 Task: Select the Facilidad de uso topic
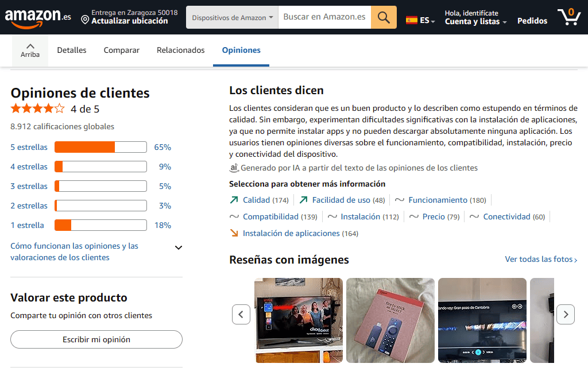342,200
